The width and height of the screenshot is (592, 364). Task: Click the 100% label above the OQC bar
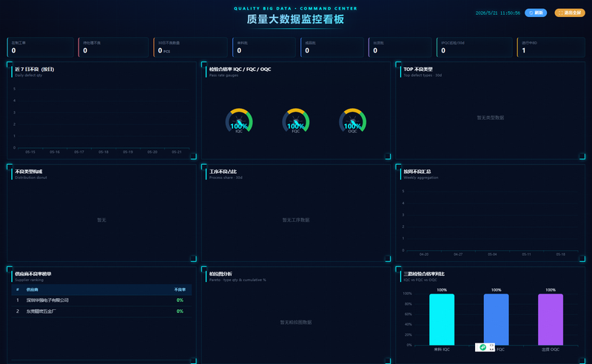pyautogui.click(x=551, y=290)
